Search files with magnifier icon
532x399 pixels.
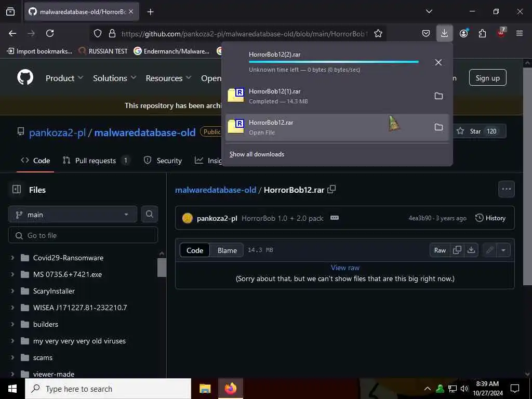(150, 214)
